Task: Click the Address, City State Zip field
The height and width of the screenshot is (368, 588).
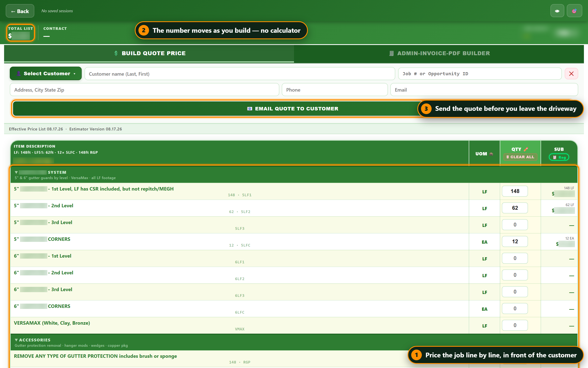Action: coord(144,90)
